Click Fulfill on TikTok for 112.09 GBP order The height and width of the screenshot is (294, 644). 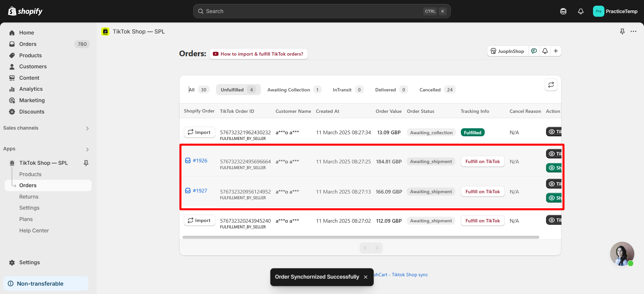tap(482, 221)
